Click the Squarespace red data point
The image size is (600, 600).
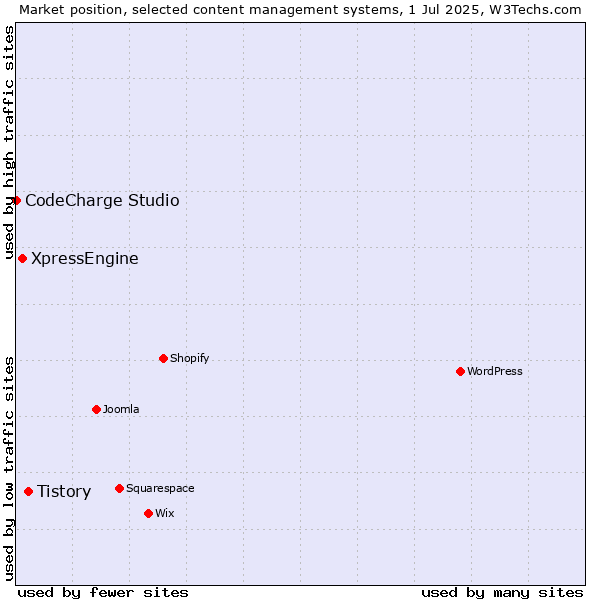(119, 488)
